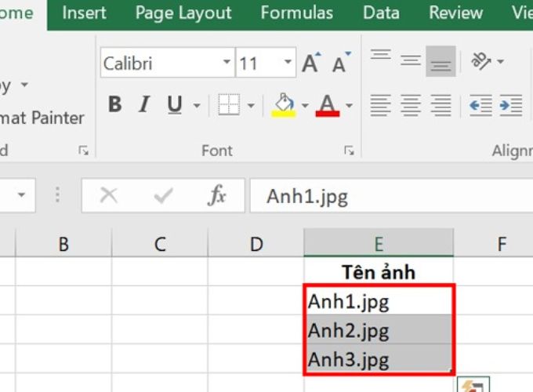
Task: Open Orientation dropdown arrow
Action: pyautogui.click(x=500, y=61)
